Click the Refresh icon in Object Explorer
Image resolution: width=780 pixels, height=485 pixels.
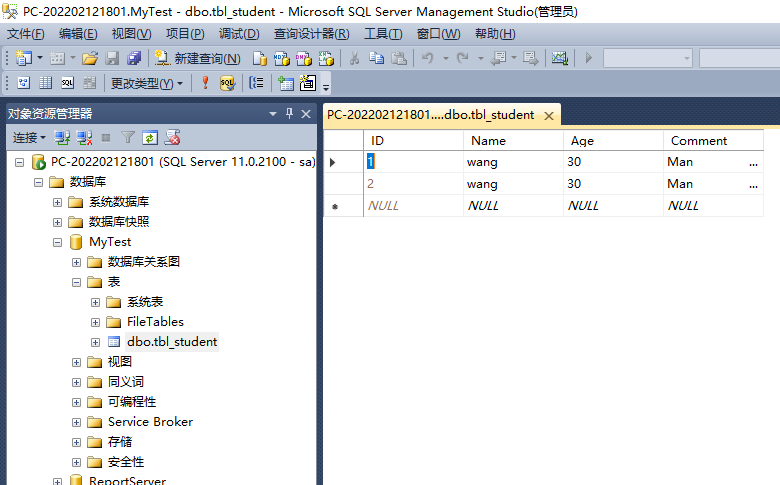[150, 138]
